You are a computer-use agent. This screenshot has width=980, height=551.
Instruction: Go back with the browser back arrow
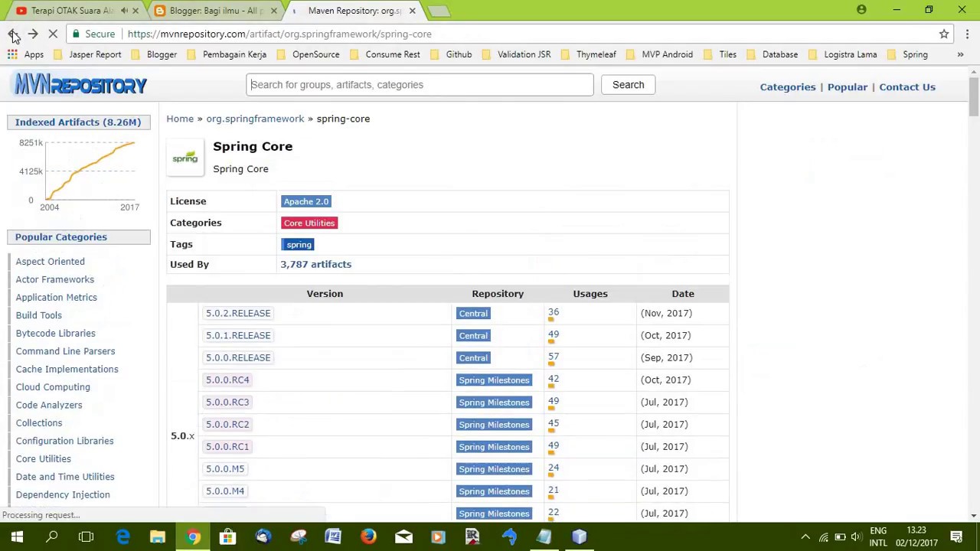13,34
